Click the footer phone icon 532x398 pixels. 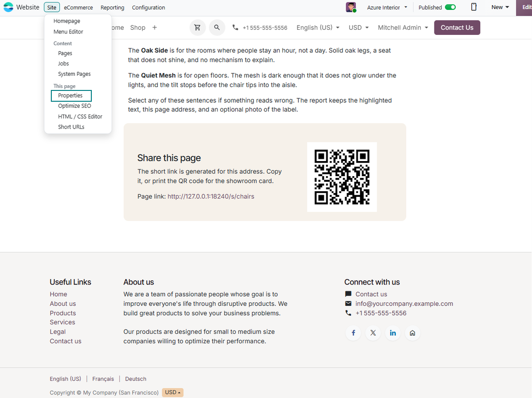coord(348,313)
